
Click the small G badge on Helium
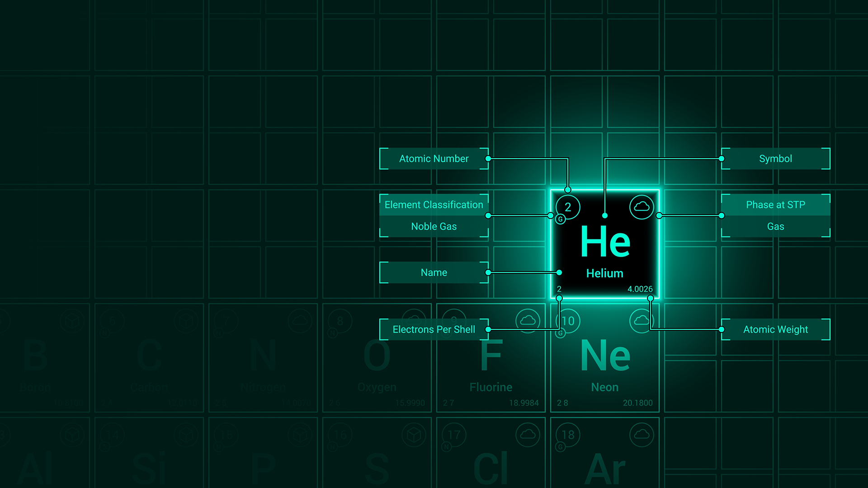[561, 219]
